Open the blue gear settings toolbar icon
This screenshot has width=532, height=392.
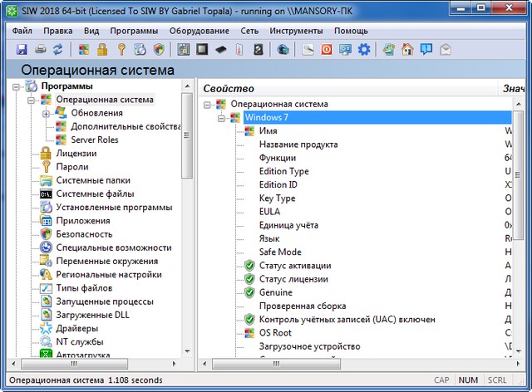tap(364, 50)
